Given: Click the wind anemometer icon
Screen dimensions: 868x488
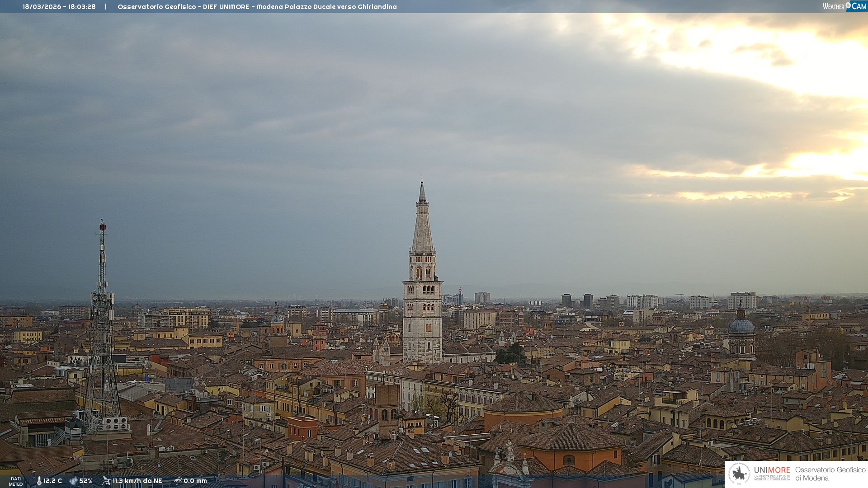Looking at the screenshot, I should (106, 481).
